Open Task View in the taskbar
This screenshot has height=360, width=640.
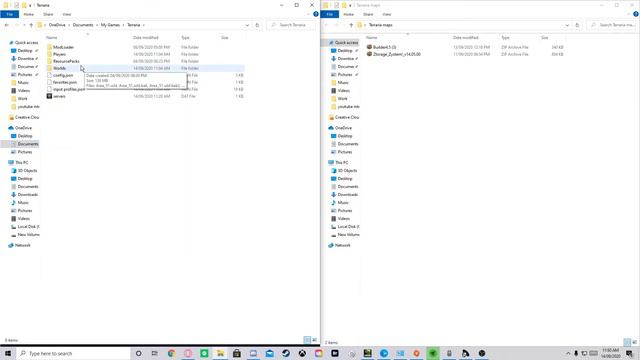(x=155, y=353)
